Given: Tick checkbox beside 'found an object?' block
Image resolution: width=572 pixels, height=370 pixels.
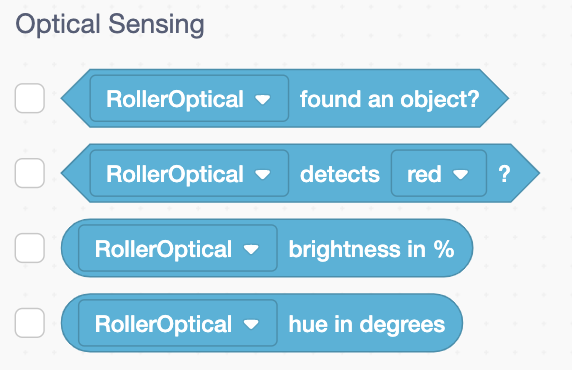Looking at the screenshot, I should (30, 98).
